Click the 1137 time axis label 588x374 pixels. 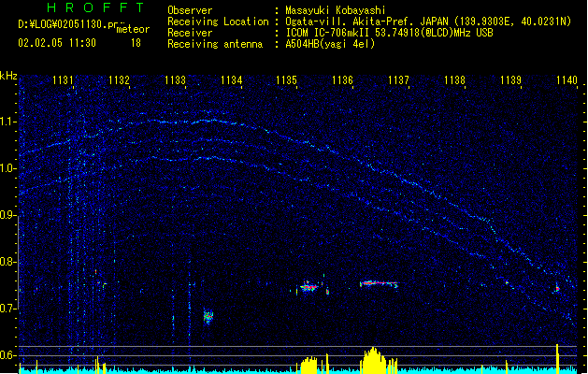pyautogui.click(x=398, y=80)
